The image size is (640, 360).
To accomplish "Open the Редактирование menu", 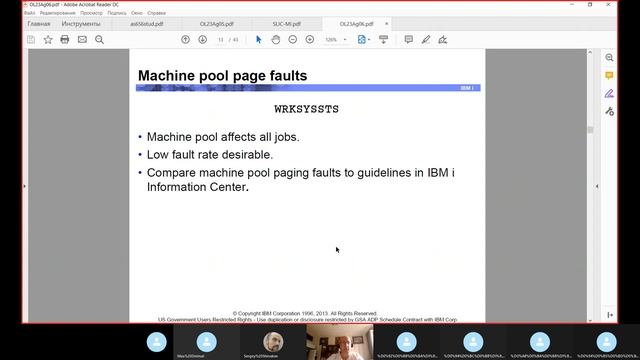I will tap(58, 13).
